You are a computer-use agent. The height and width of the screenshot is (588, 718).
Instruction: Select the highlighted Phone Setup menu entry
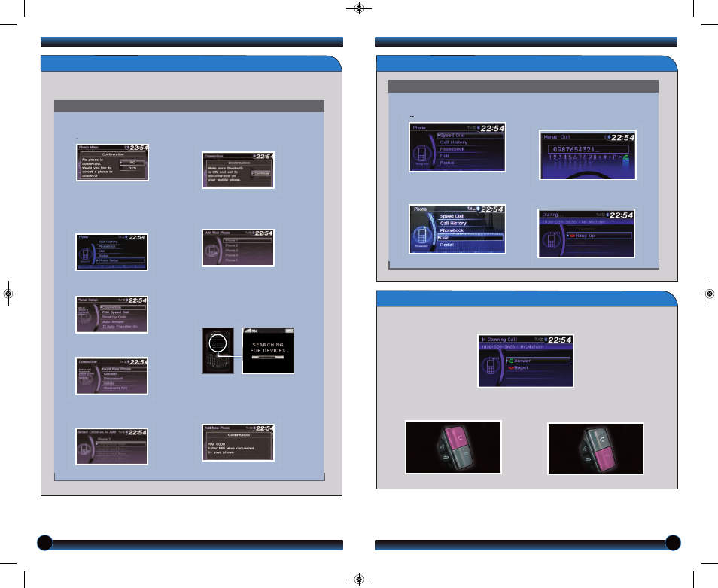tap(121, 260)
